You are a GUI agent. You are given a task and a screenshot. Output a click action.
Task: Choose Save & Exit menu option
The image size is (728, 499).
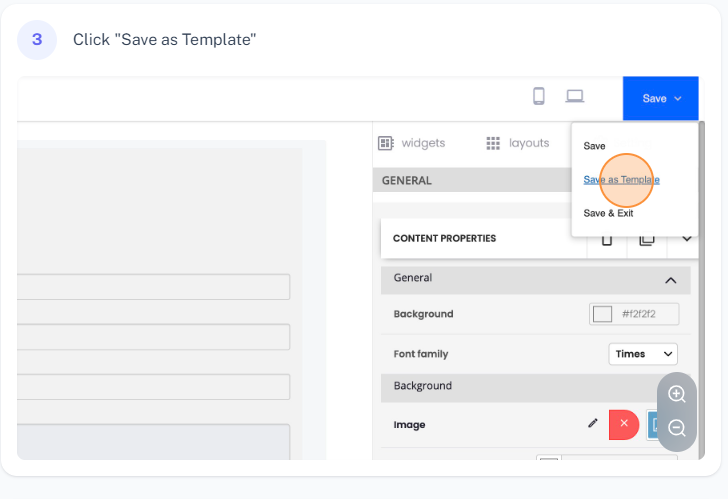coord(608,213)
